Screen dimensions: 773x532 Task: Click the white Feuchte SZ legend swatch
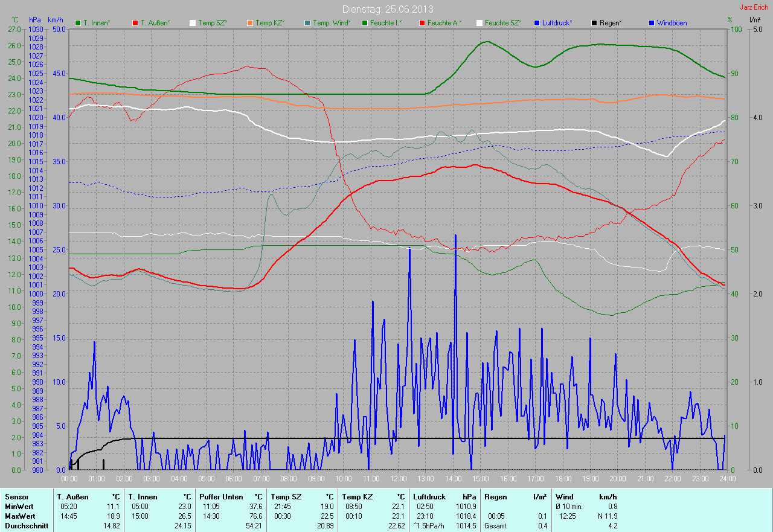479,23
